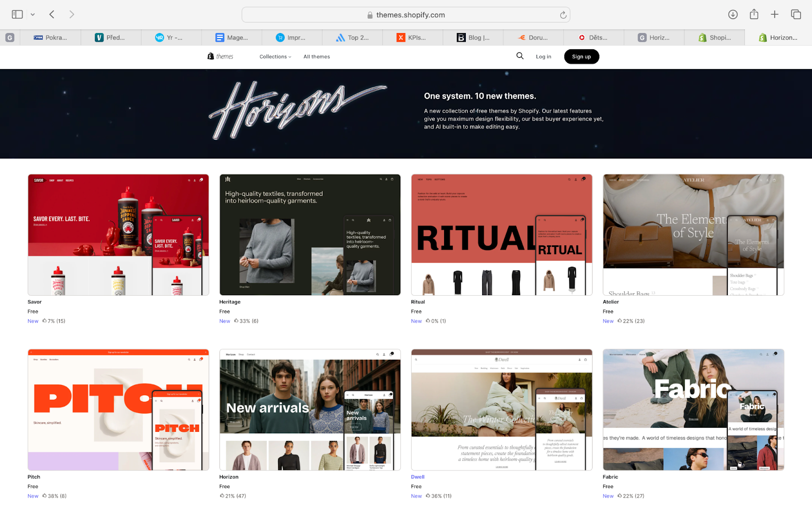
Task: Open the Pitch theme thumbnail
Action: 118,409
